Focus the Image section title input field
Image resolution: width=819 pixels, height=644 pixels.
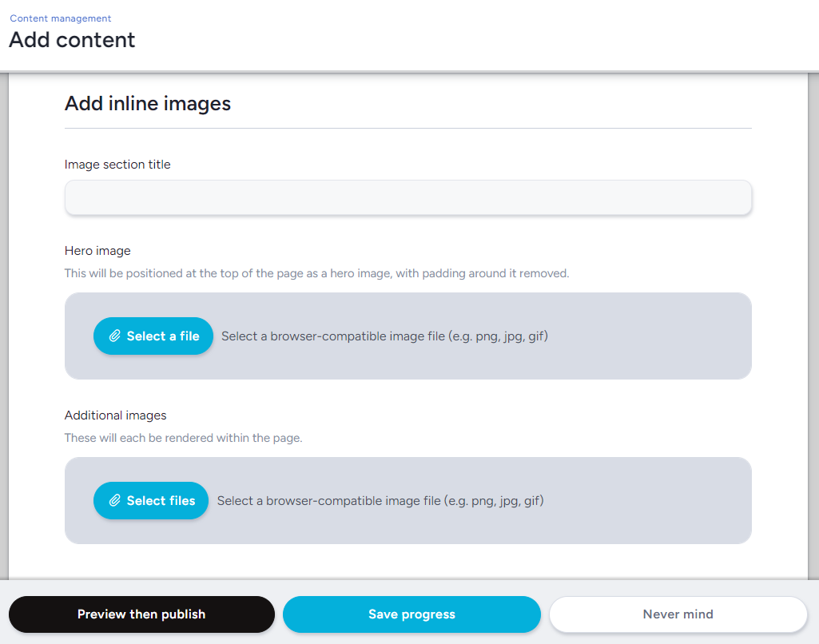[408, 197]
